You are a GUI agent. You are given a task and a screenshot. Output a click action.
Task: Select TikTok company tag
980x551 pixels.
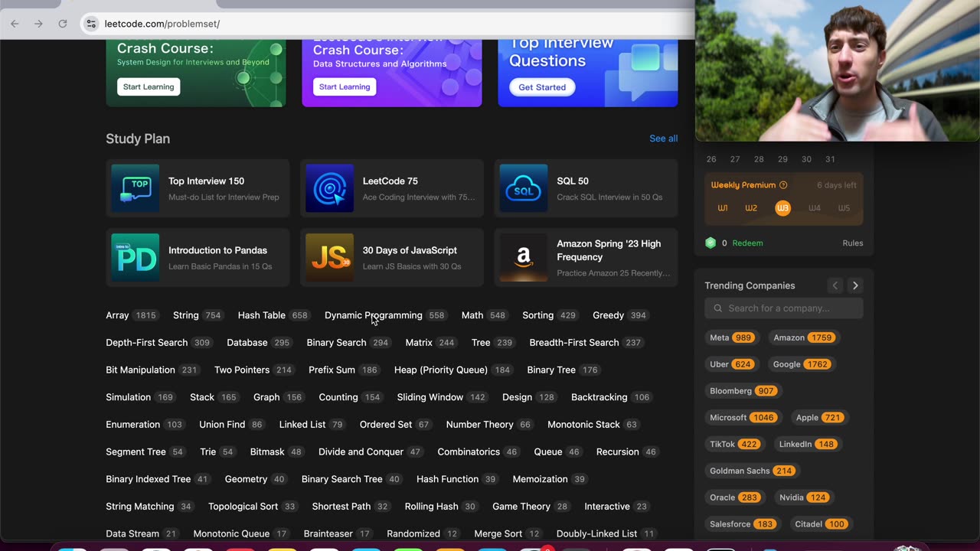(x=734, y=445)
